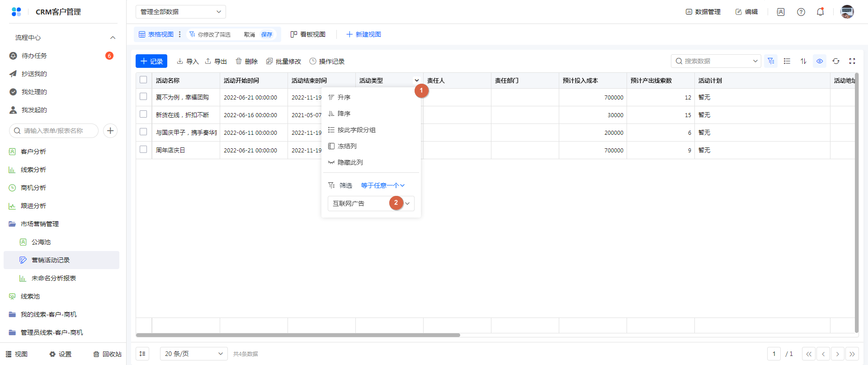Click the 搜索数据 search field

pos(716,61)
